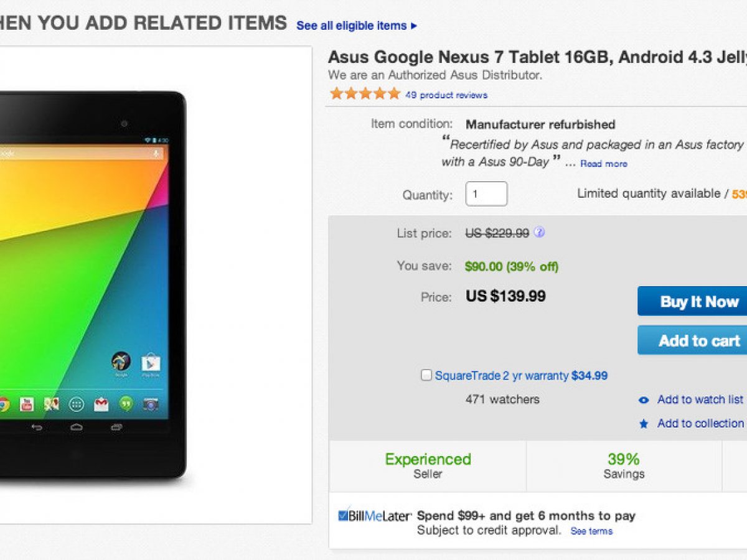Click the Play Store icon on the tablet screen
Viewport: 747px width, 560px height.
[x=151, y=362]
